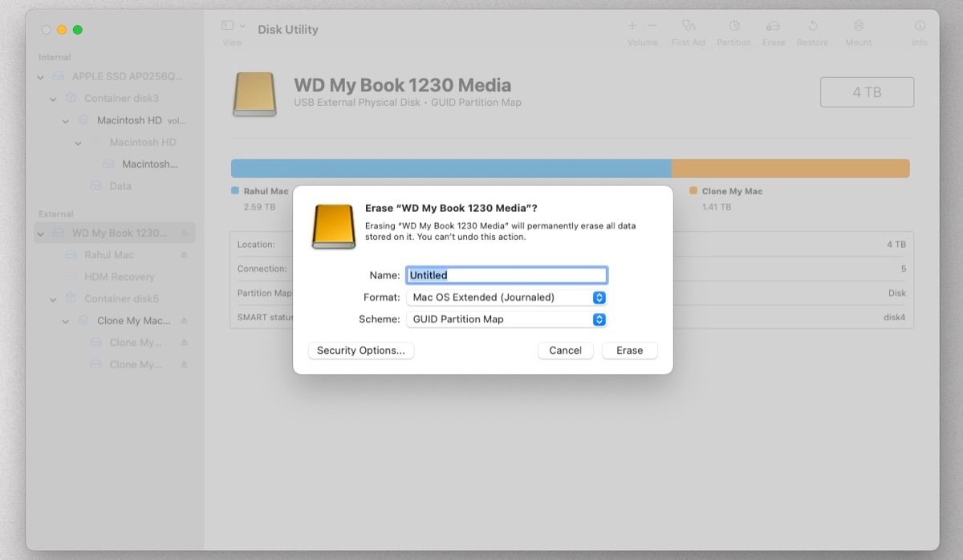The height and width of the screenshot is (560, 963).
Task: Click the Erase button in the dialog
Action: click(629, 351)
